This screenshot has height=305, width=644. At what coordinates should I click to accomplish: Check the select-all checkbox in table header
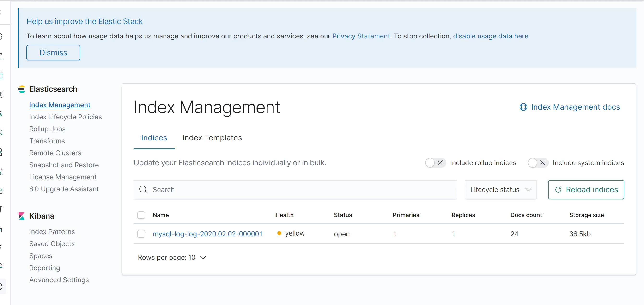point(141,215)
